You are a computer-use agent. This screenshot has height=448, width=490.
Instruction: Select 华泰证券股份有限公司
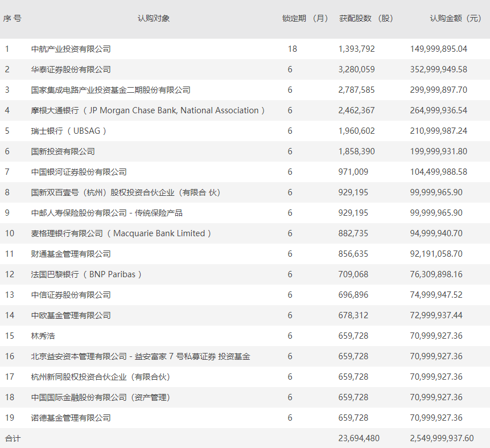[71, 69]
